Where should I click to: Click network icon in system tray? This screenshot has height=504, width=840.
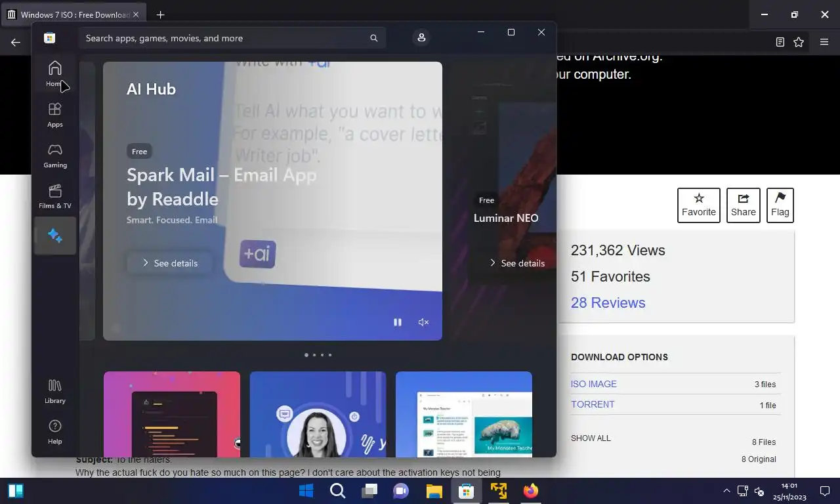click(x=742, y=491)
